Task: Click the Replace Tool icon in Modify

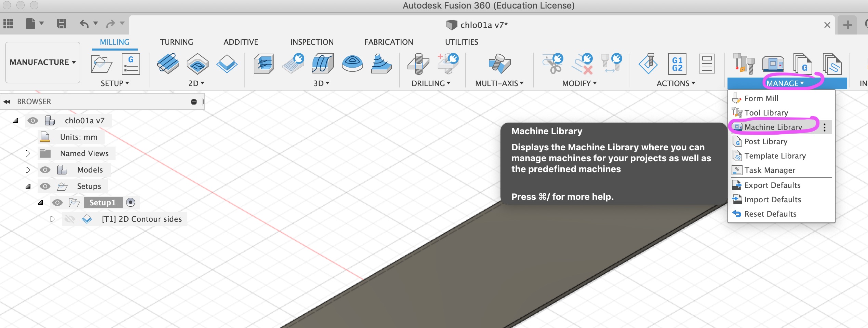Action: [x=612, y=64]
